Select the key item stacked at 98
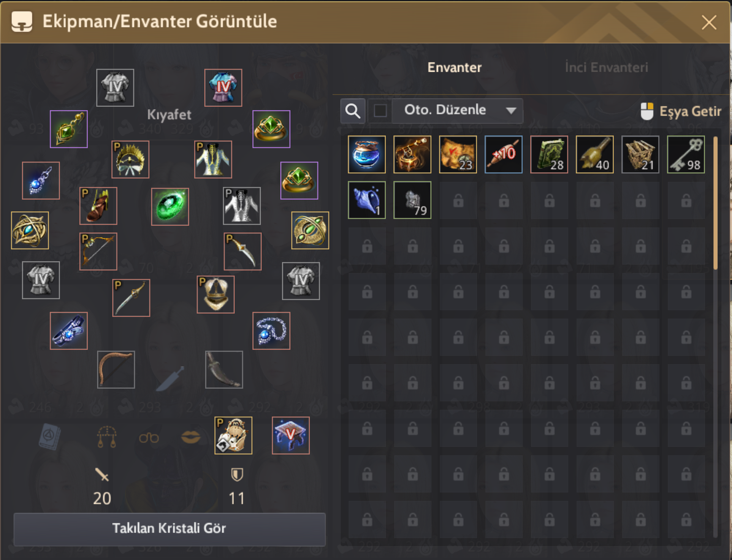This screenshot has width=732, height=560. 686,154
